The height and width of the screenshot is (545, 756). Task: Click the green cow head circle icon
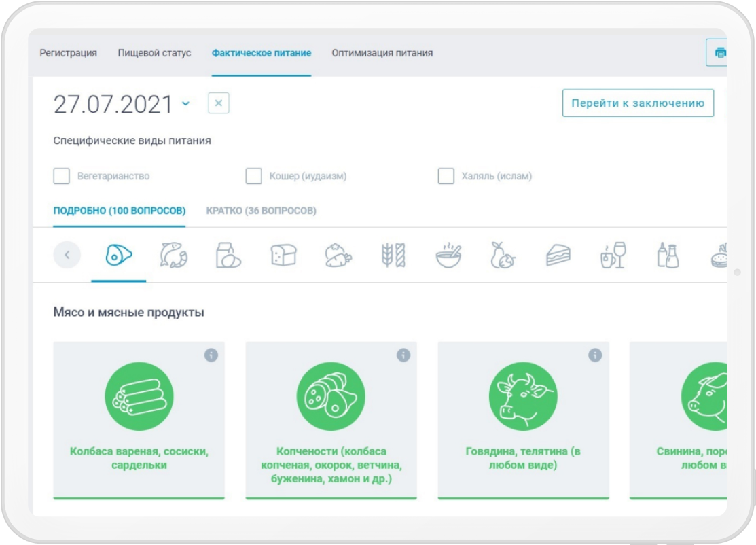pyautogui.click(x=523, y=396)
